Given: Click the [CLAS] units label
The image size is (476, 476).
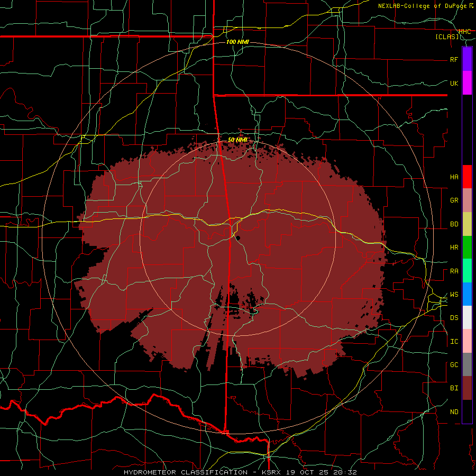Looking at the screenshot, I should pyautogui.click(x=447, y=37).
